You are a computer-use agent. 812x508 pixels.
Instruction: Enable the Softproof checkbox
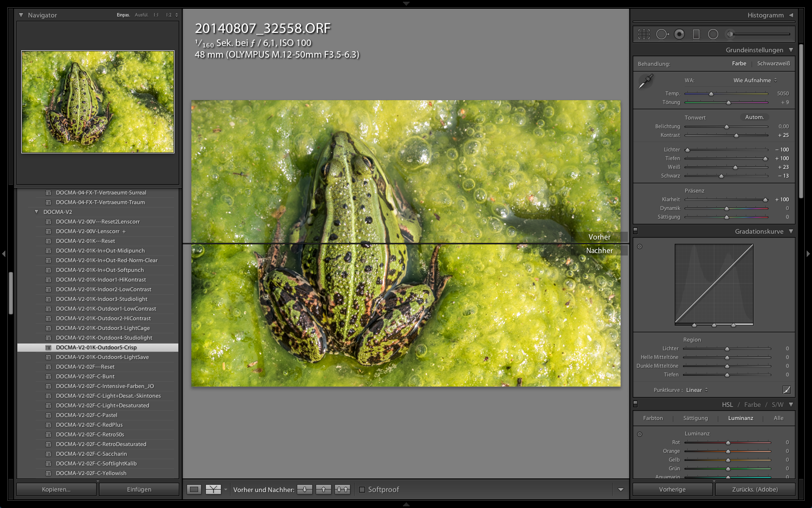pyautogui.click(x=362, y=490)
